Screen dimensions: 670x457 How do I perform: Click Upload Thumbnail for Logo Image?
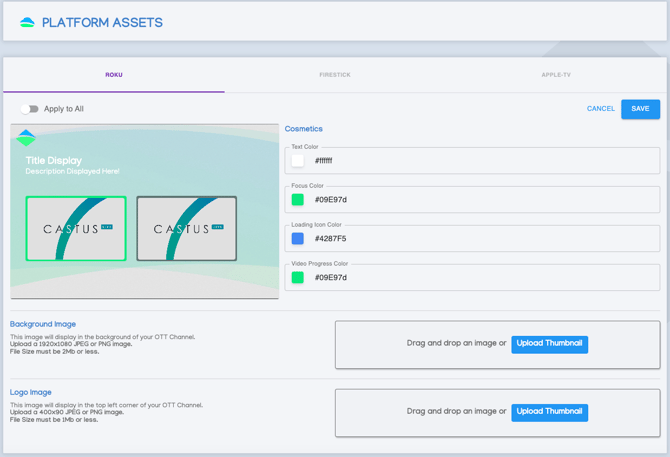(x=549, y=412)
